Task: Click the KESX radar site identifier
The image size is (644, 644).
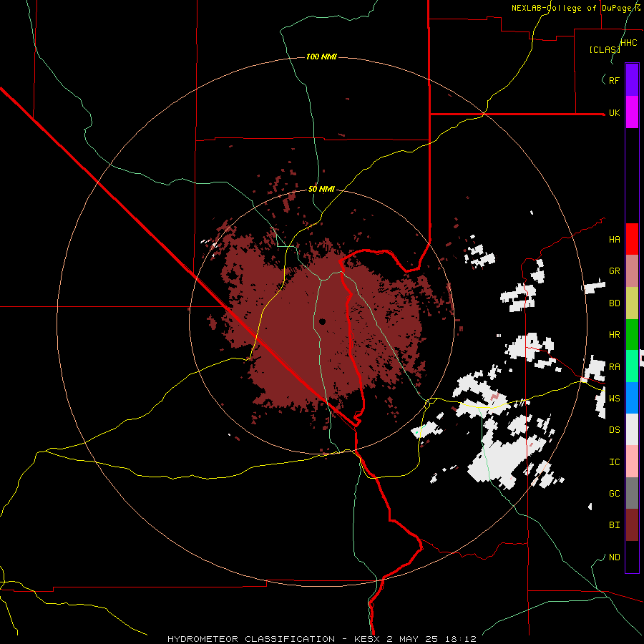Action: point(369,639)
